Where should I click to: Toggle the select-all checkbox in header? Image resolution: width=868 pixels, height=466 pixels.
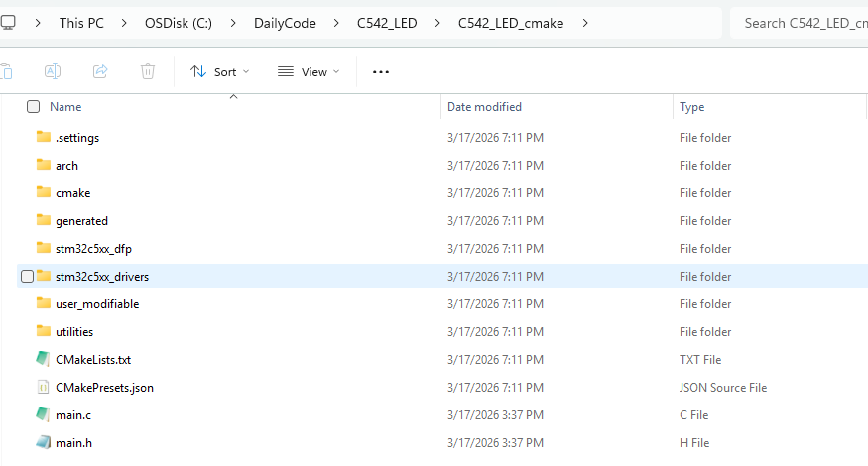coord(33,107)
